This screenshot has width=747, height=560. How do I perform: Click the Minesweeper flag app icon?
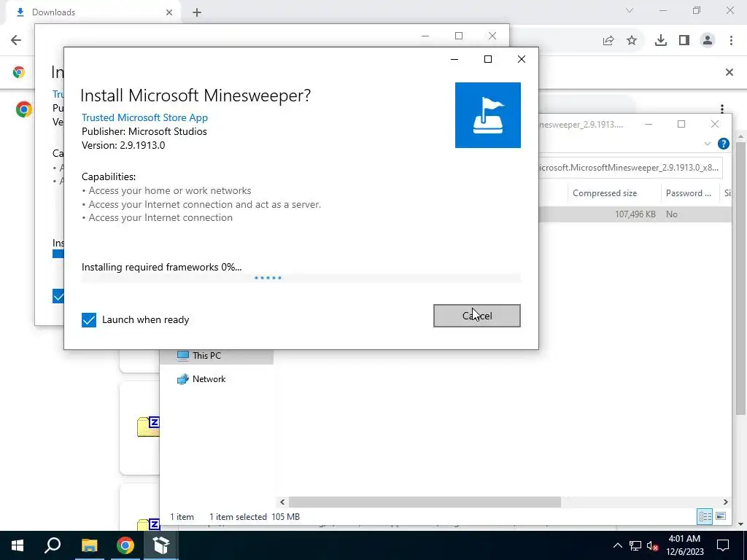click(x=487, y=115)
